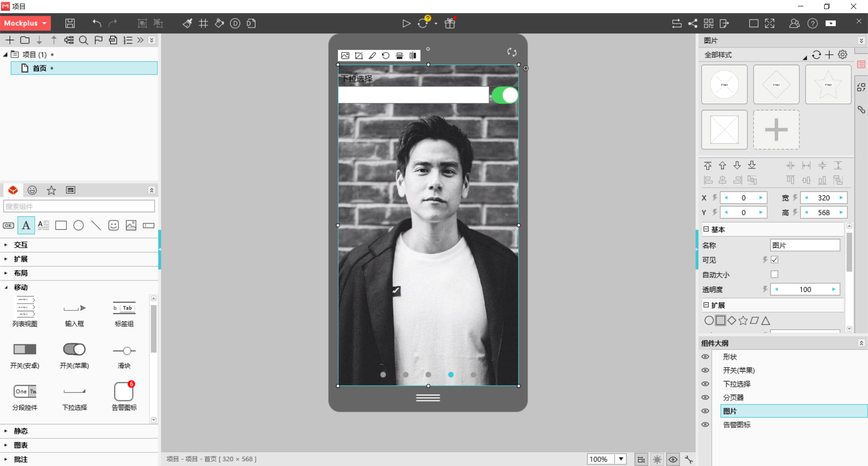
Task: Focus the 搜索组件 search box
Action: pyautogui.click(x=79, y=206)
